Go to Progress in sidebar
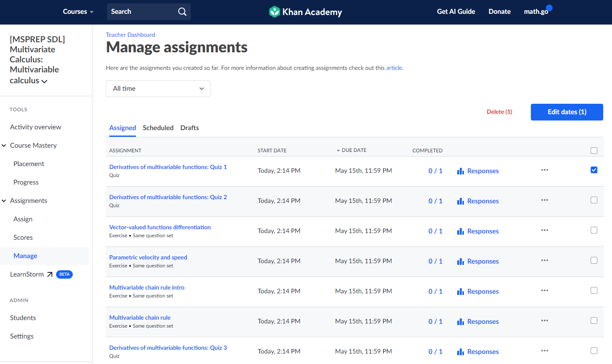The width and height of the screenshot is (612, 364). 26,182
